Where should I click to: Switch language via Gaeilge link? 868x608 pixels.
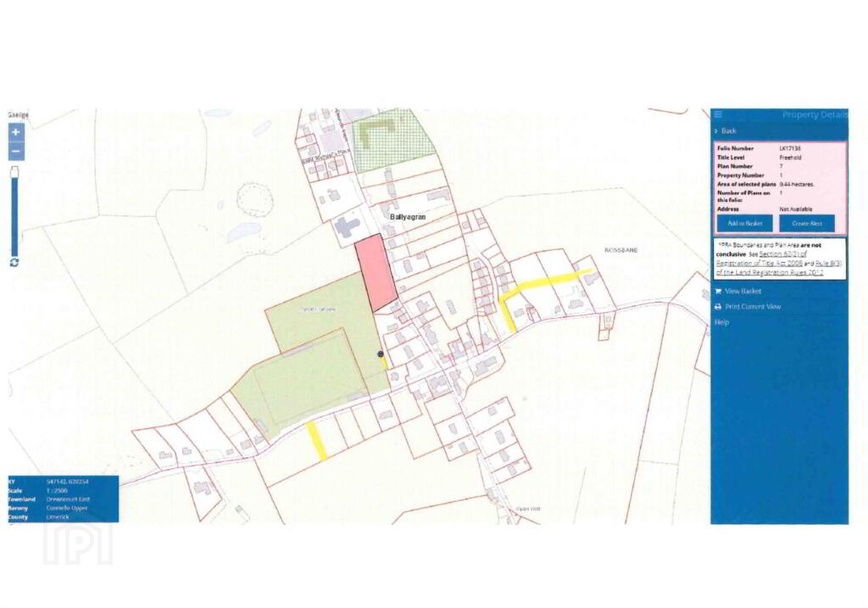tap(19, 114)
